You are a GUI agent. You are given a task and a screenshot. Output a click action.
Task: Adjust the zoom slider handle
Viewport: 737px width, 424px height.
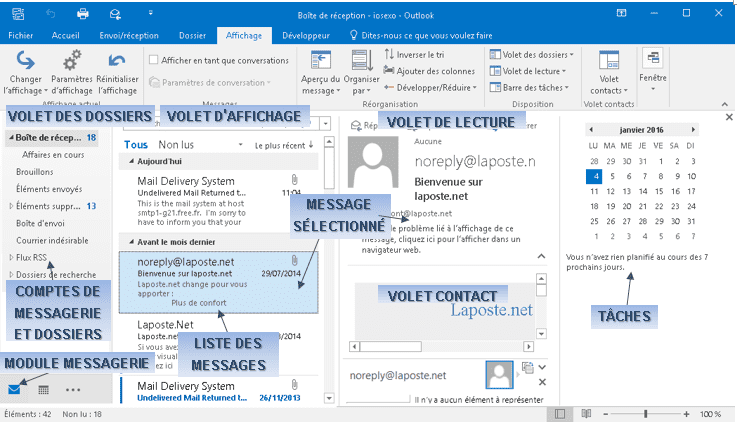645,414
